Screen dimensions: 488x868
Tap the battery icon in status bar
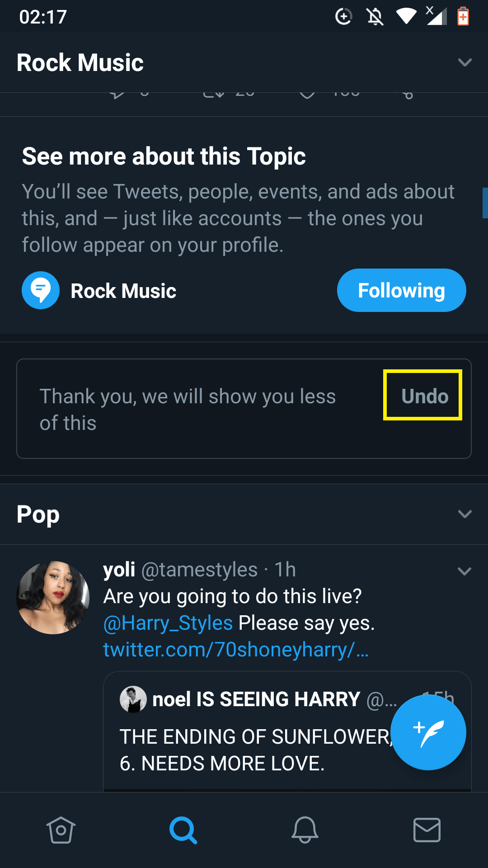[x=463, y=17]
